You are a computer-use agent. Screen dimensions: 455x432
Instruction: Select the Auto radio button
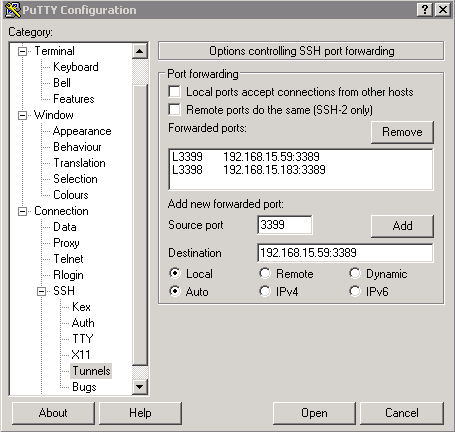coord(175,291)
